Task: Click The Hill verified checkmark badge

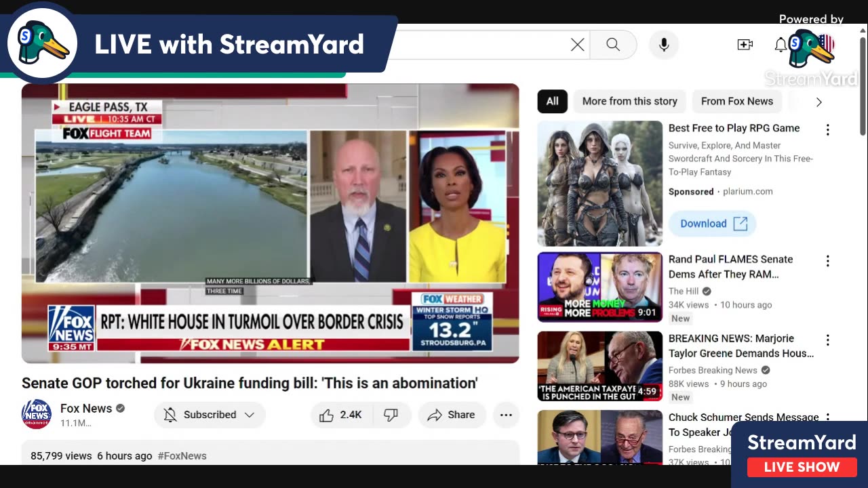Action: click(707, 291)
